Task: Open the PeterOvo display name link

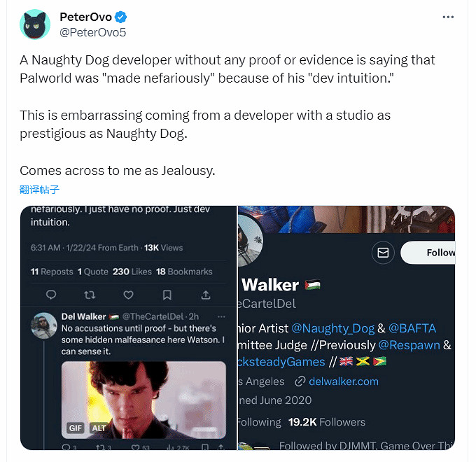Action: (85, 17)
